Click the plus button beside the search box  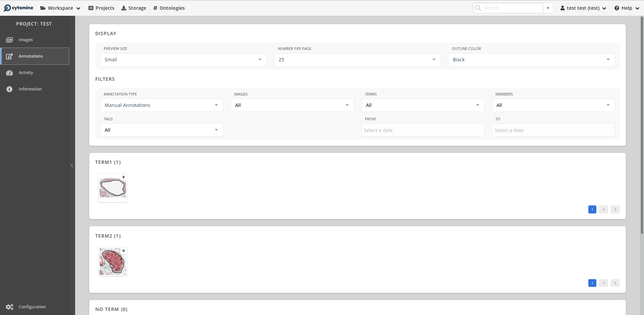click(548, 8)
